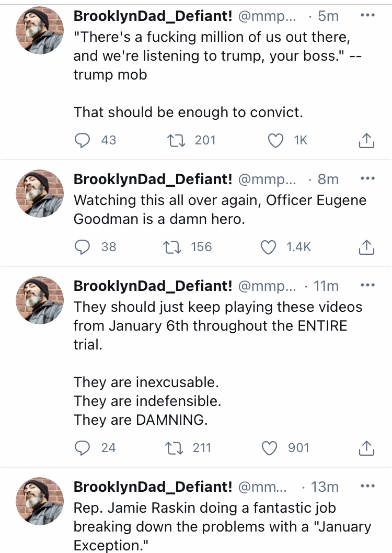Like the tweet with 901 likes
This screenshot has width=392, height=553.
tap(269, 448)
